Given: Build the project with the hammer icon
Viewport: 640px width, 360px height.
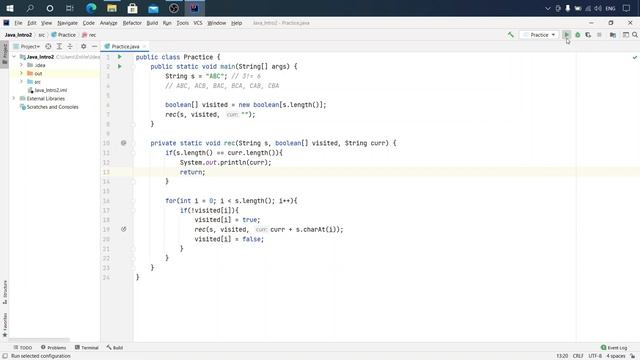Looking at the screenshot, I should coord(511,35).
